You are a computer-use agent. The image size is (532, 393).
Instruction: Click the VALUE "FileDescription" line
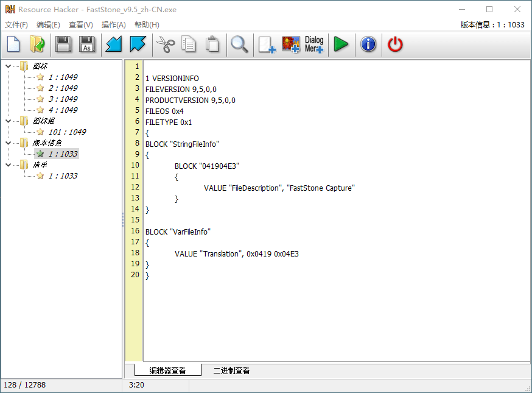(279, 188)
